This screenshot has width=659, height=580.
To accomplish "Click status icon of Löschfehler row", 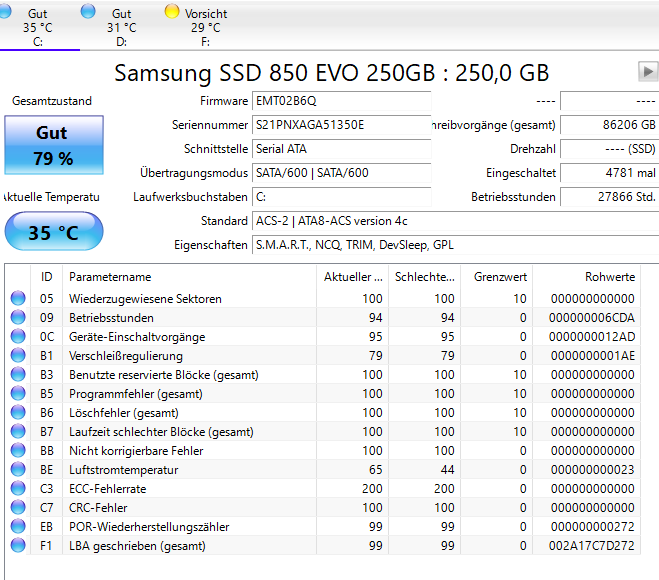I will pos(18,412).
